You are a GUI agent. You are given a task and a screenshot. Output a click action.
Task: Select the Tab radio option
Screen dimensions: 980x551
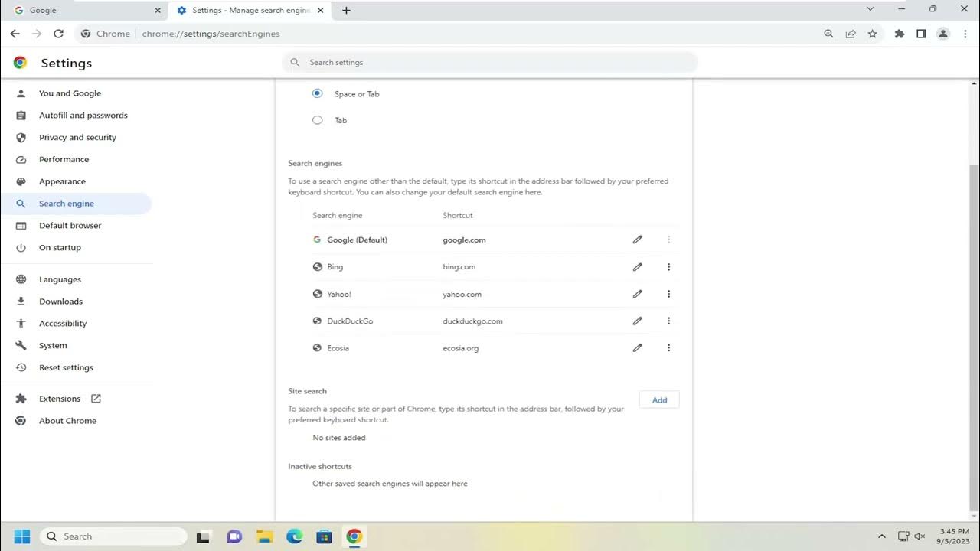[x=317, y=120]
